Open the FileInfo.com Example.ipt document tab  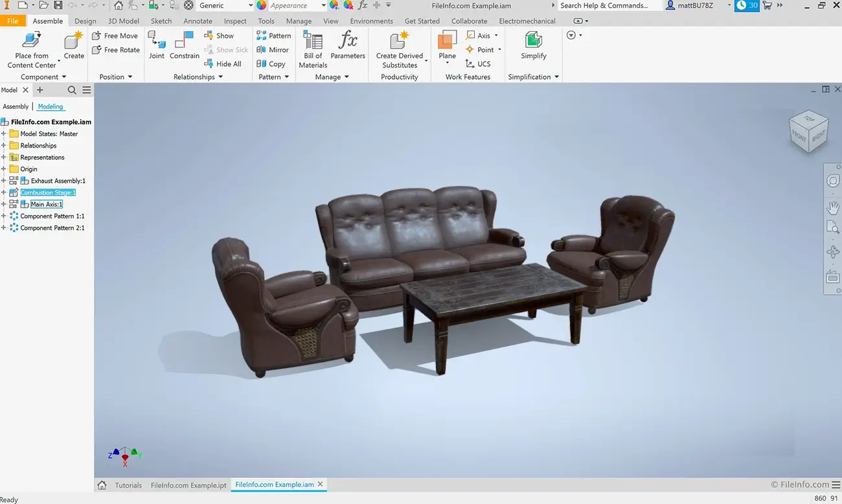188,484
